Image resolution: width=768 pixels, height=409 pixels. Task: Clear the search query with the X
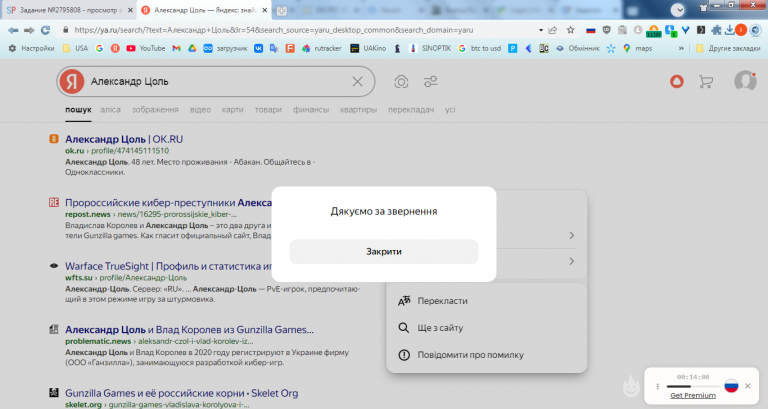[x=358, y=81]
